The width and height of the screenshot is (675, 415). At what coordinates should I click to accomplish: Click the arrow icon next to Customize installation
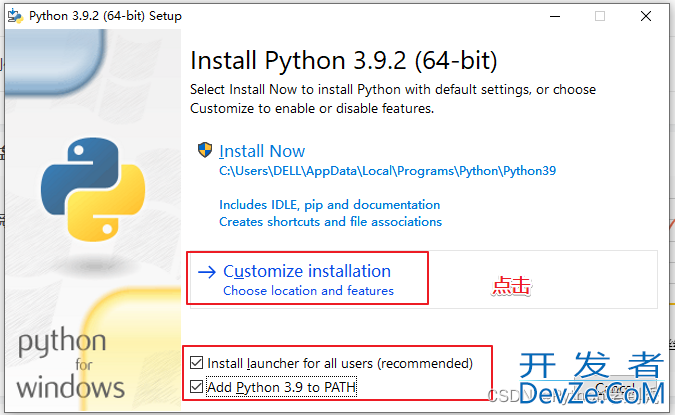207,272
